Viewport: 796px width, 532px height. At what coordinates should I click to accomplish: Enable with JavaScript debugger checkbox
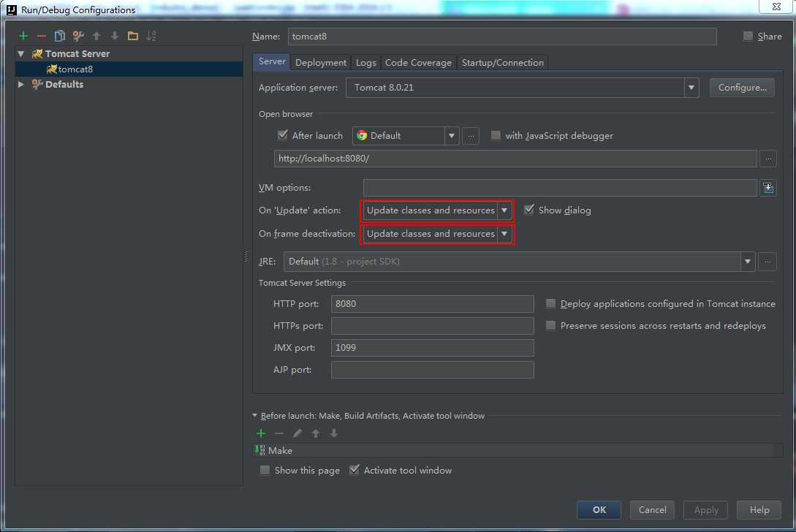pos(496,135)
